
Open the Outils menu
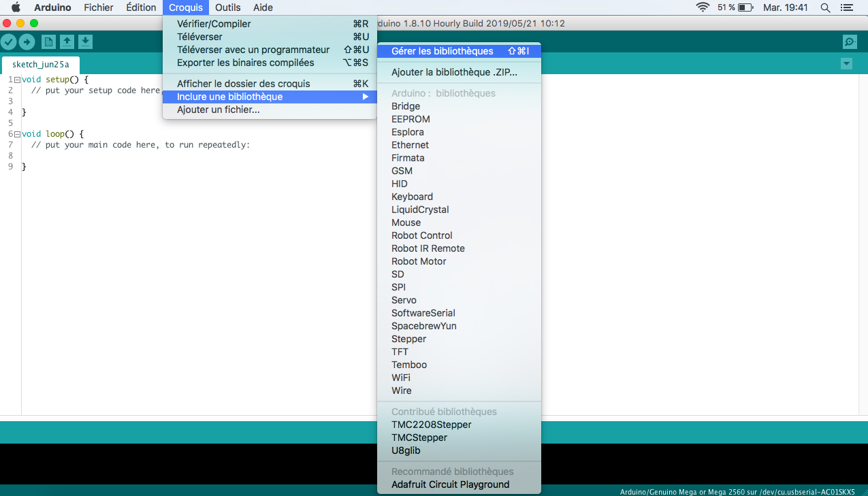(x=228, y=7)
